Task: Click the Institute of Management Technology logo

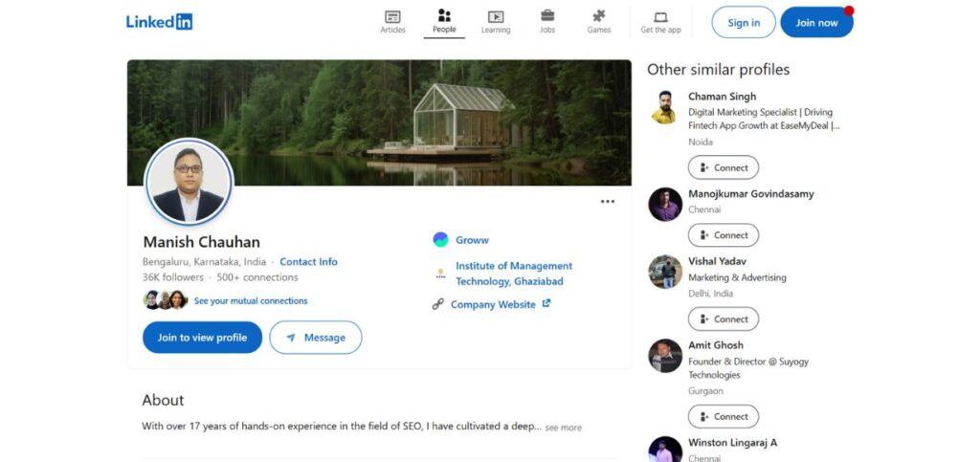Action: 440,274
